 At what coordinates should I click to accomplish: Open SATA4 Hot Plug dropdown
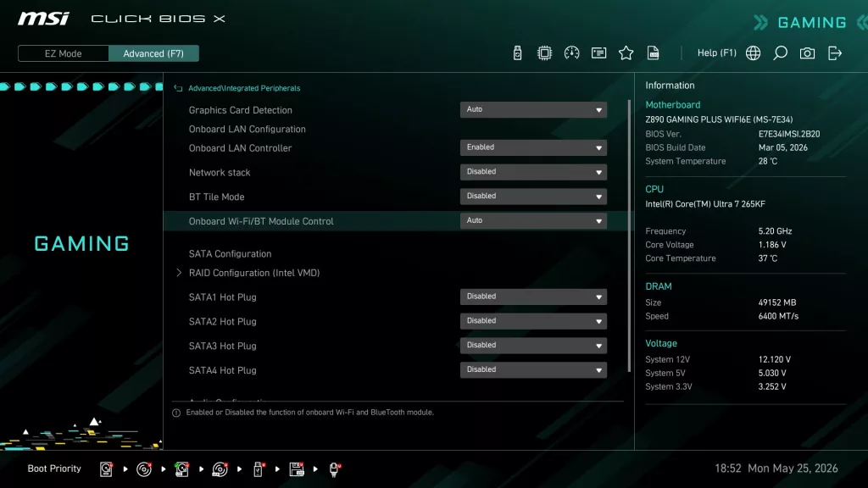click(533, 369)
